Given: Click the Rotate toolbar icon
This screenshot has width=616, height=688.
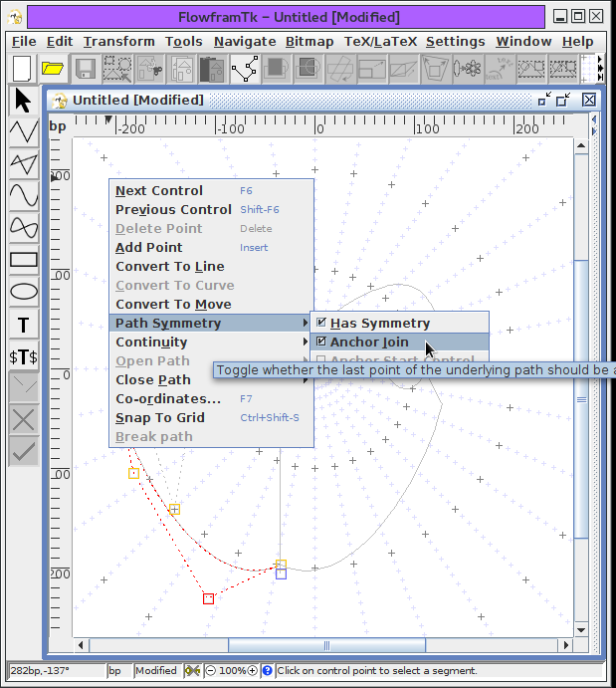Looking at the screenshot, I should 340,69.
